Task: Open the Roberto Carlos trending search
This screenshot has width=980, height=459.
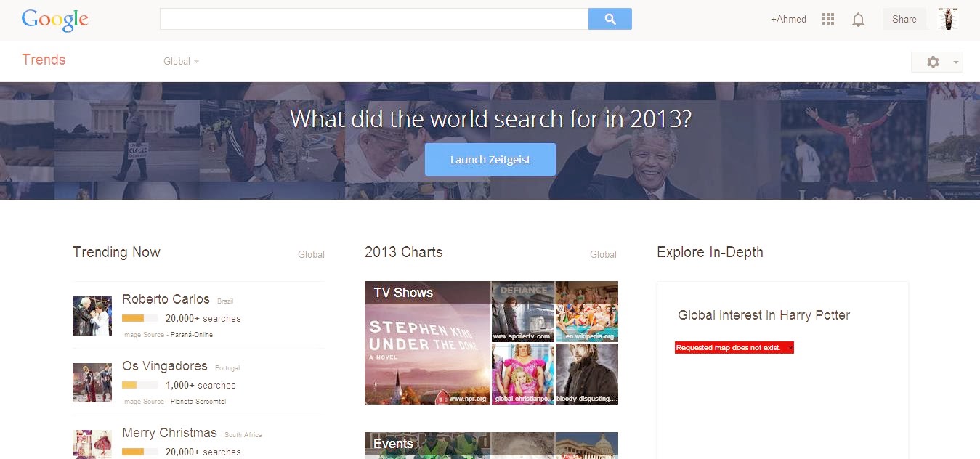Action: point(166,299)
